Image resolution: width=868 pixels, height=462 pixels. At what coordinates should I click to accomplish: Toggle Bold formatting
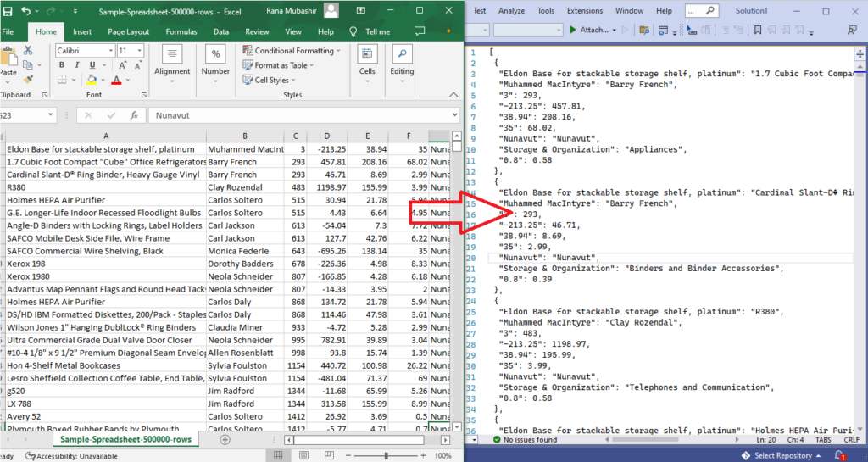pos(62,65)
